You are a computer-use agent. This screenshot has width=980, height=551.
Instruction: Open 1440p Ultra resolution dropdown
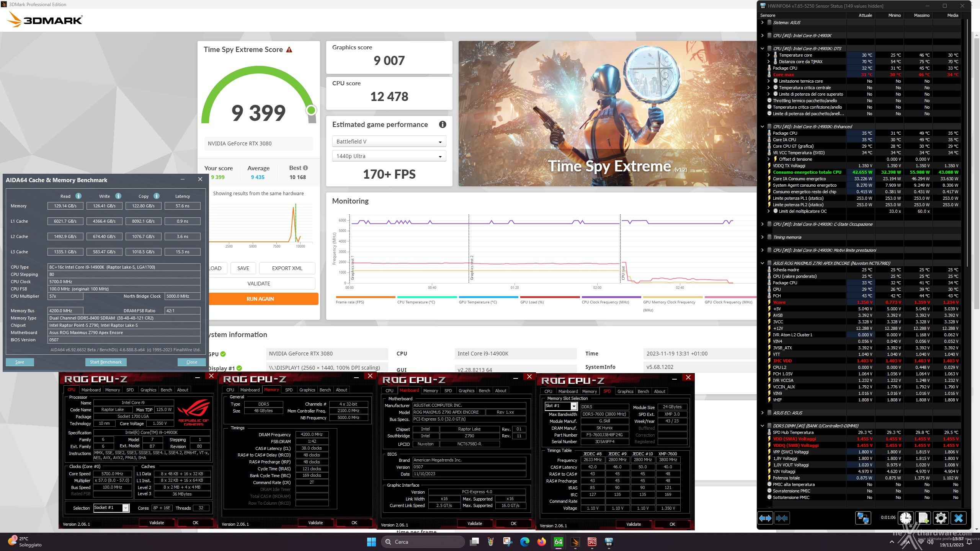click(389, 156)
